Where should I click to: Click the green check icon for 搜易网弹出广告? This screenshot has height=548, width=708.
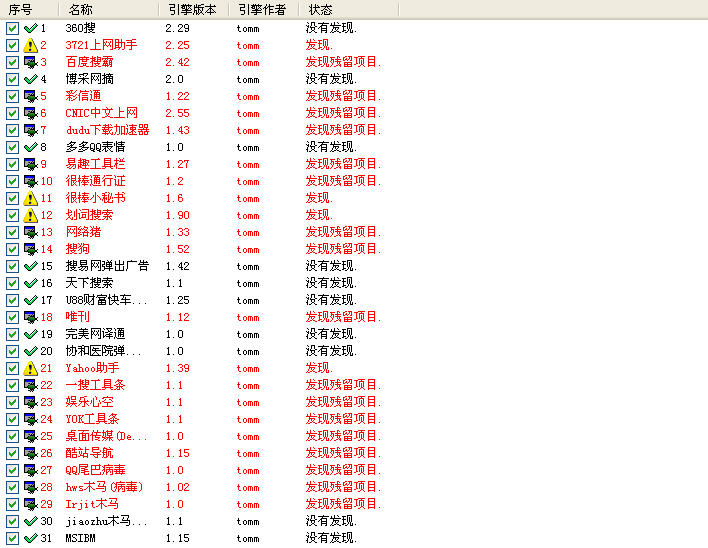coord(30,266)
